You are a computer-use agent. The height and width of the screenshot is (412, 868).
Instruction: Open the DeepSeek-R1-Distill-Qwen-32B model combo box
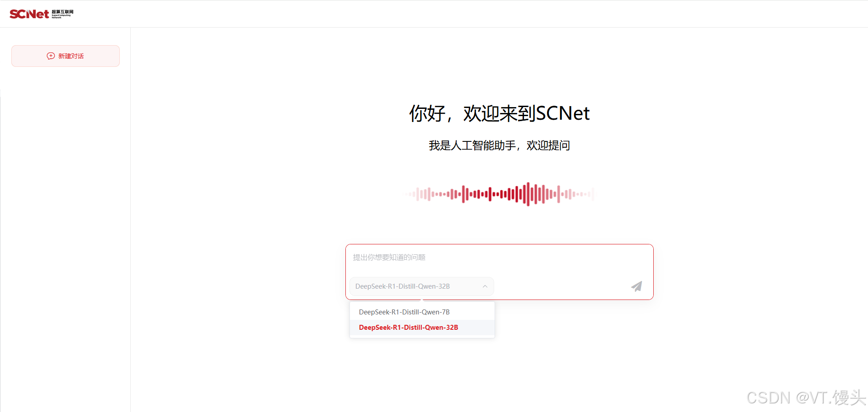(421, 286)
